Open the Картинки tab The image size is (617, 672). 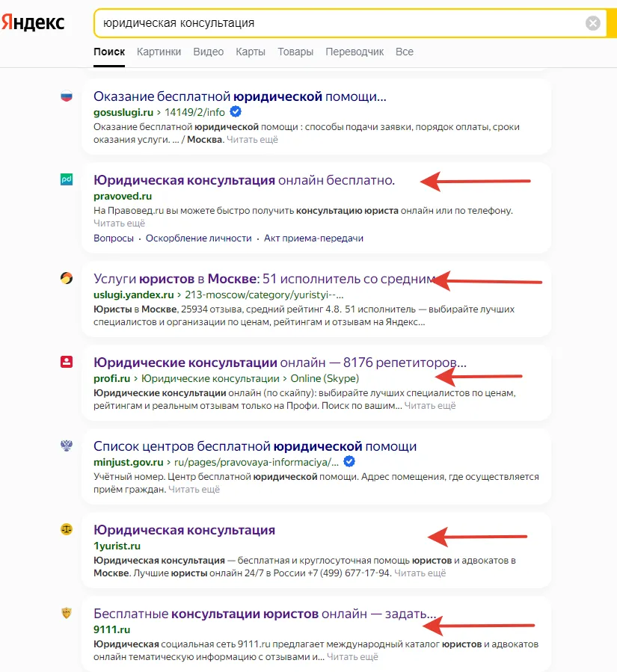pyautogui.click(x=159, y=52)
